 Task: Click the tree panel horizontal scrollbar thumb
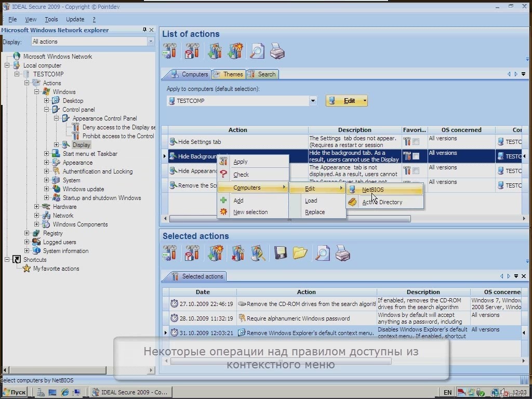58,370
